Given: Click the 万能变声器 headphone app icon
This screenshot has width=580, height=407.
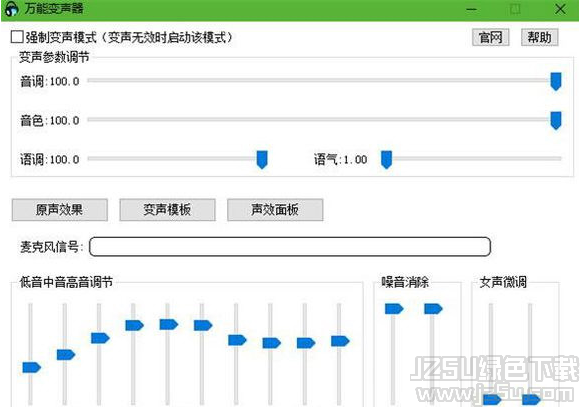Looking at the screenshot, I should coord(12,9).
